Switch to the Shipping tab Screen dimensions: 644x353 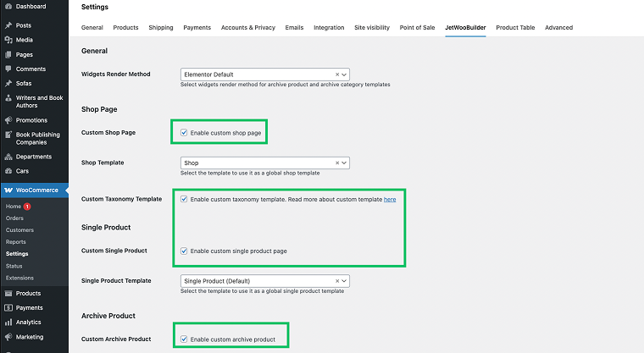pyautogui.click(x=161, y=27)
